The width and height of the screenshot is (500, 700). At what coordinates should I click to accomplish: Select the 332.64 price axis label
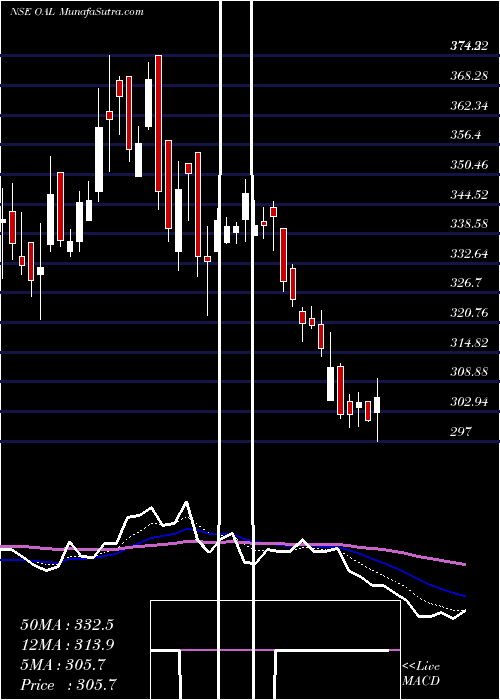tap(468, 254)
